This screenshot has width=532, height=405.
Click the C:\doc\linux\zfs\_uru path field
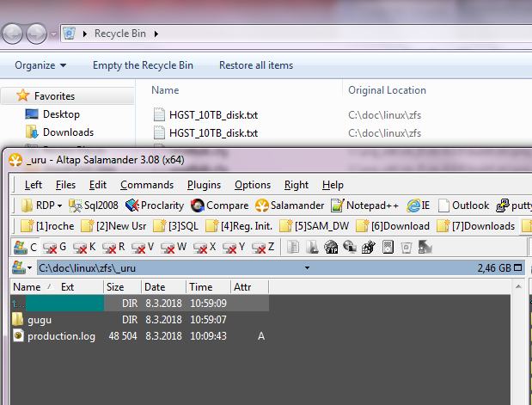pos(87,268)
